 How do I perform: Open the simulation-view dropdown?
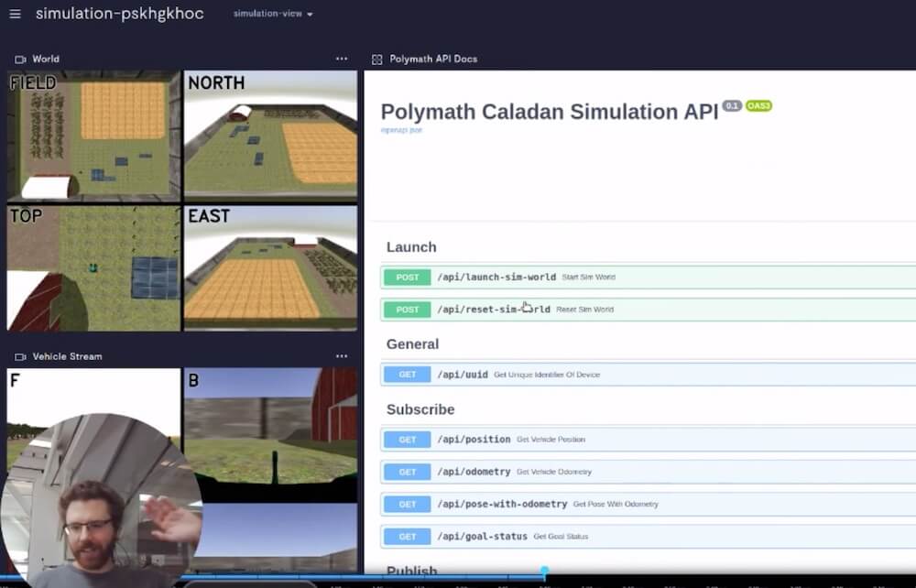(273, 14)
